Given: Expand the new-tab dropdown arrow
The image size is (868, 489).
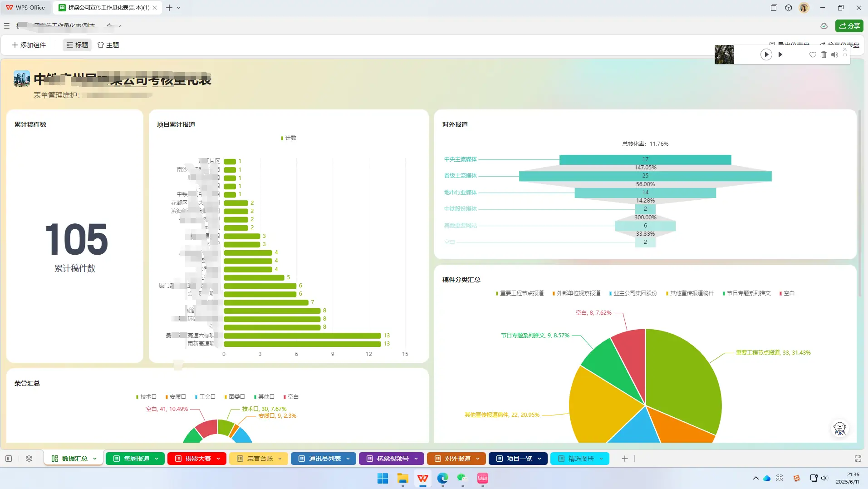Looking at the screenshot, I should tap(178, 8).
